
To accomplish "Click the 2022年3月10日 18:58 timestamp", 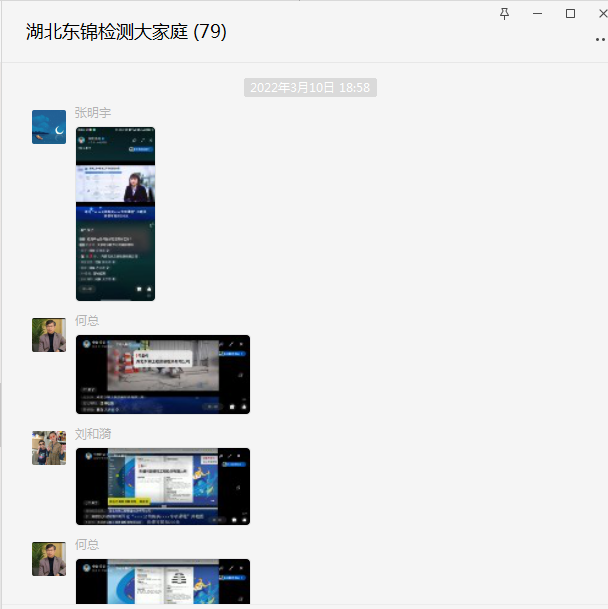I will [310, 88].
